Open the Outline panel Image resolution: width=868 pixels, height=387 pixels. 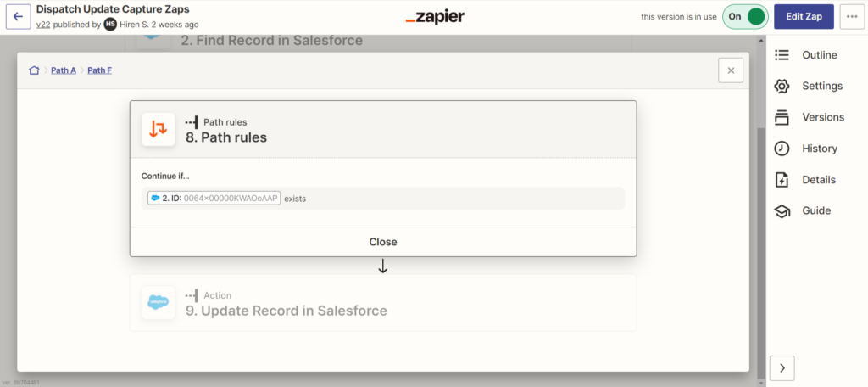pyautogui.click(x=819, y=55)
